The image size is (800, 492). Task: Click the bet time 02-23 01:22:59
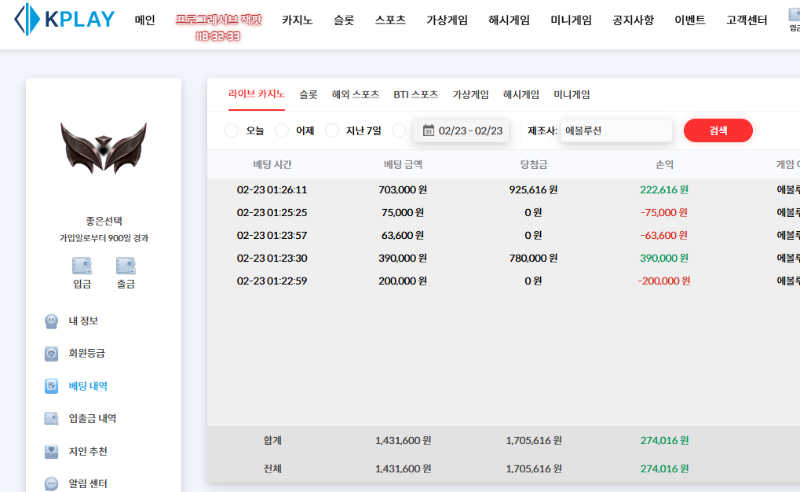coord(272,281)
